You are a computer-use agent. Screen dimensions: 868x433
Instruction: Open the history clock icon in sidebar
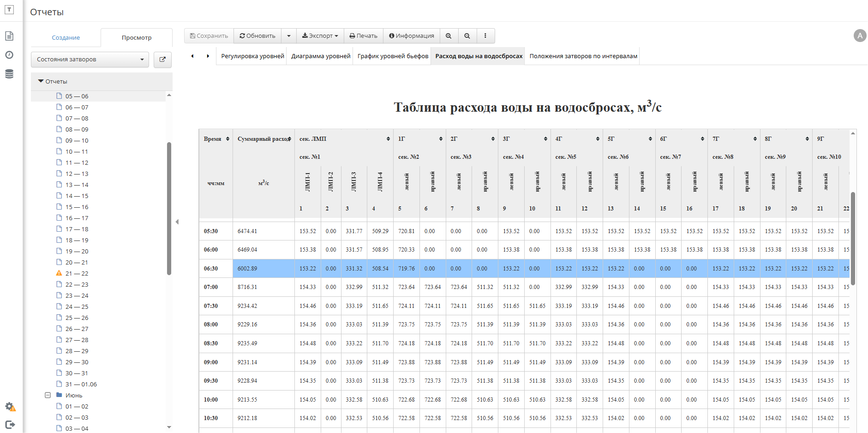9,55
